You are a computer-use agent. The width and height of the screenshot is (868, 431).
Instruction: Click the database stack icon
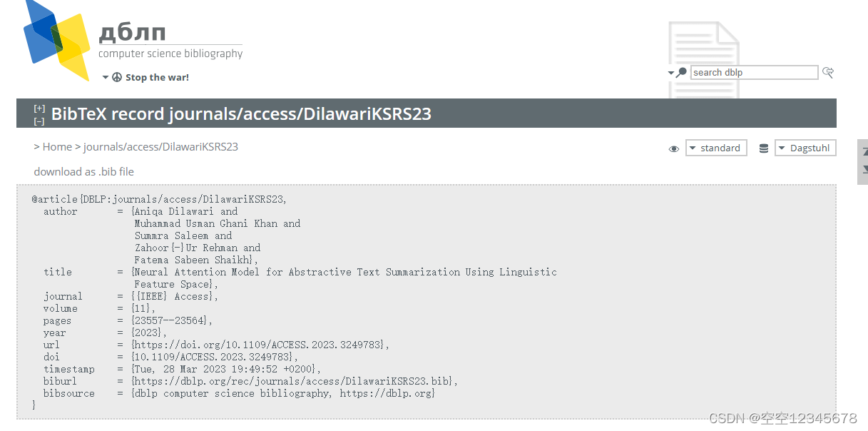[x=763, y=148]
